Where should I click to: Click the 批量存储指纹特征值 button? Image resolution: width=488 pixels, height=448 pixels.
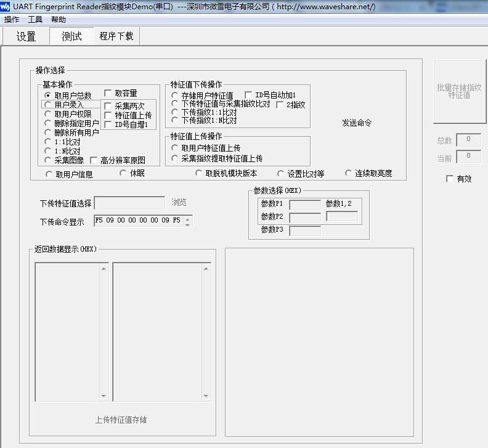tap(460, 92)
